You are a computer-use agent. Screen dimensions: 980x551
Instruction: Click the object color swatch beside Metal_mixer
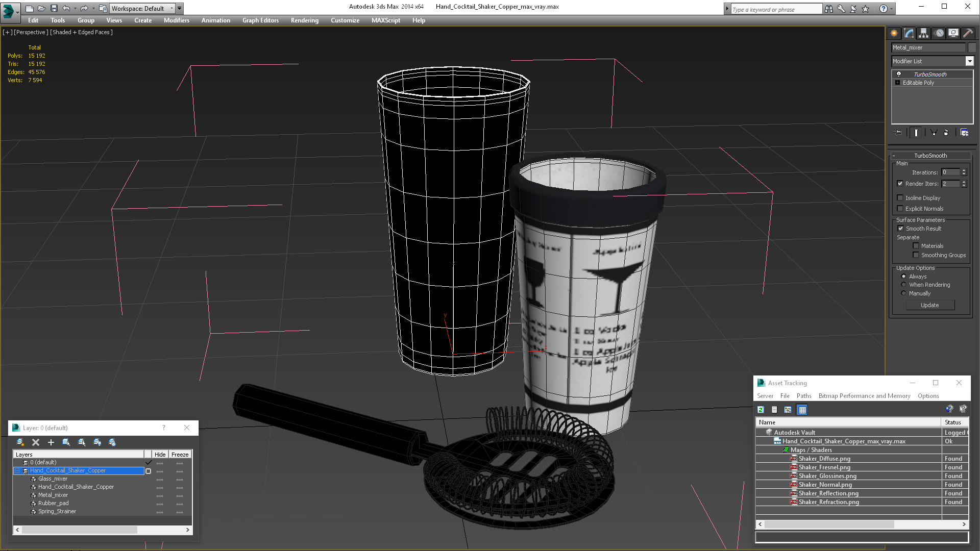pyautogui.click(x=972, y=47)
